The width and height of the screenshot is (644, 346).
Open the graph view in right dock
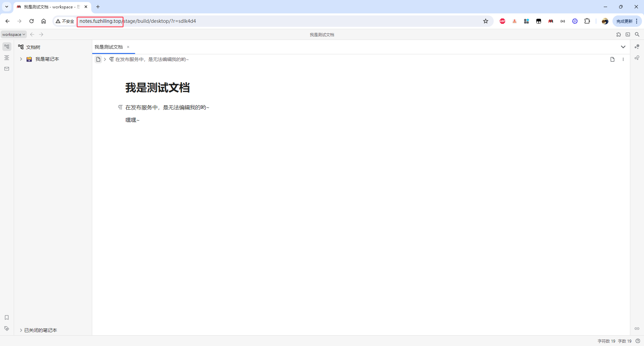coord(637,47)
